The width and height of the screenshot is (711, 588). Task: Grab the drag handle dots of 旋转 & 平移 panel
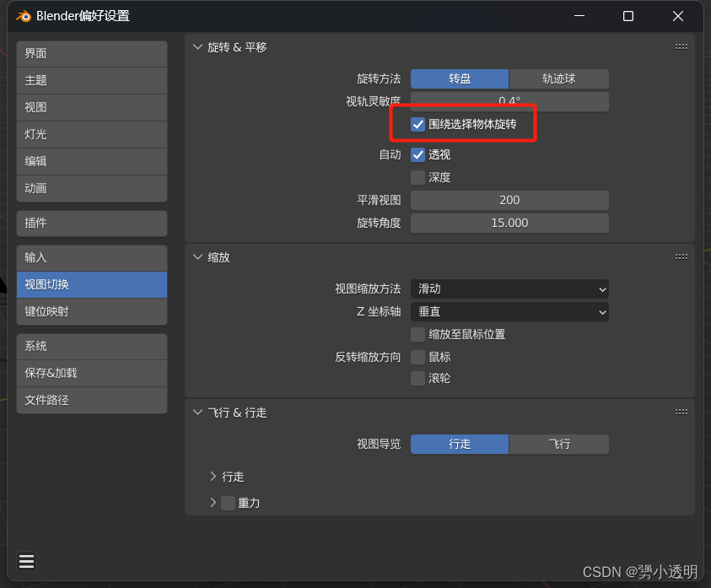coord(681,46)
